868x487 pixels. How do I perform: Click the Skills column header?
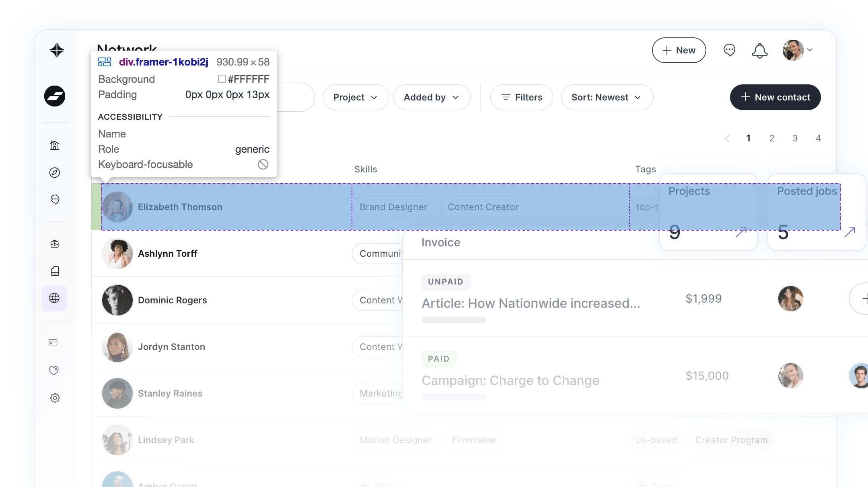pos(366,169)
